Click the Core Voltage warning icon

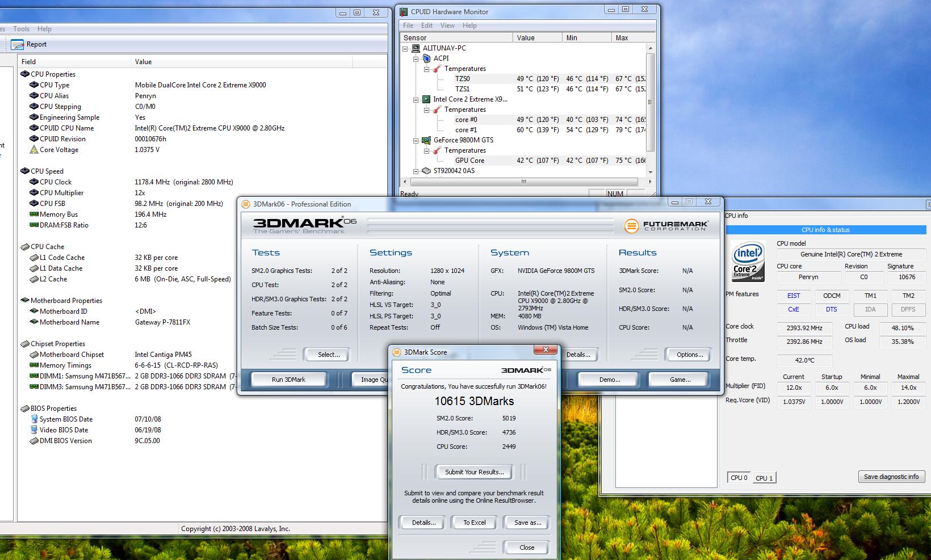coord(34,150)
